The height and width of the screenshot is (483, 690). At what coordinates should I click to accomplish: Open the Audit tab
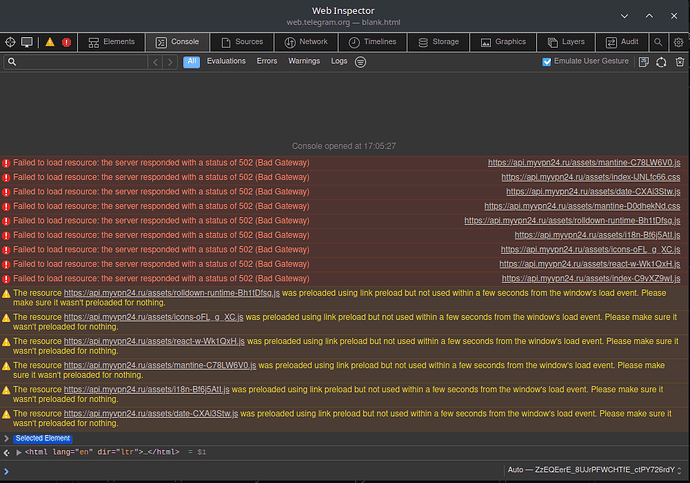pos(622,42)
